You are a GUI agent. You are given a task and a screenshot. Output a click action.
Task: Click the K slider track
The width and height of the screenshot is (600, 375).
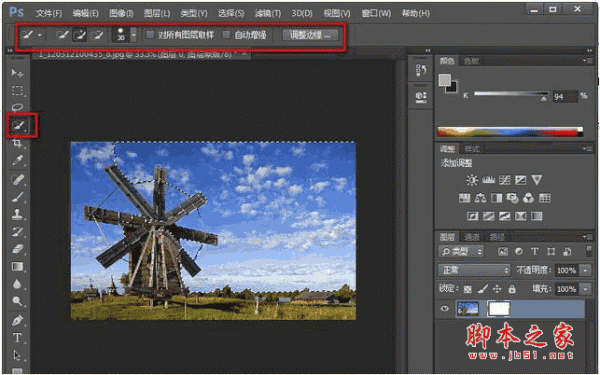511,94
